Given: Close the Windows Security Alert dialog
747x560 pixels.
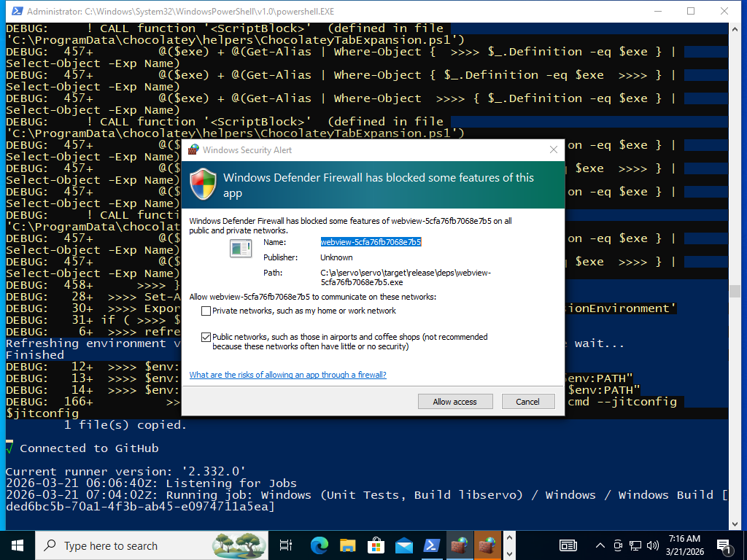Looking at the screenshot, I should pos(553,149).
